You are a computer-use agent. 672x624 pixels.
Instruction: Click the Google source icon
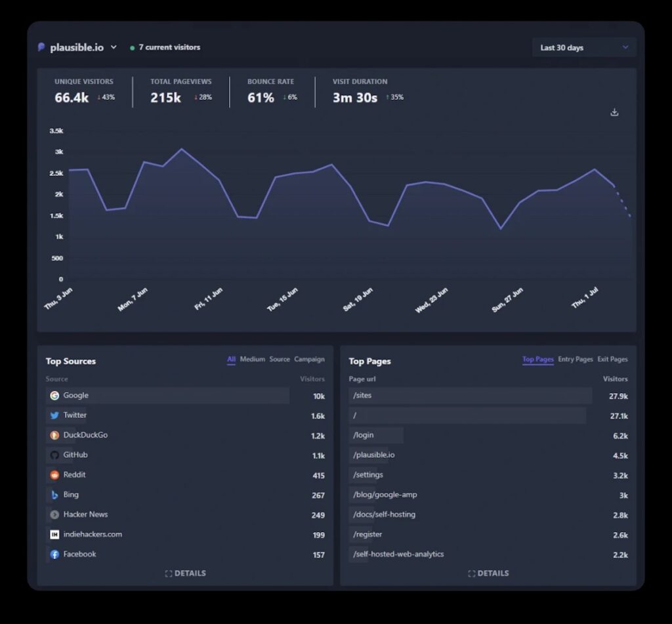tap(54, 396)
